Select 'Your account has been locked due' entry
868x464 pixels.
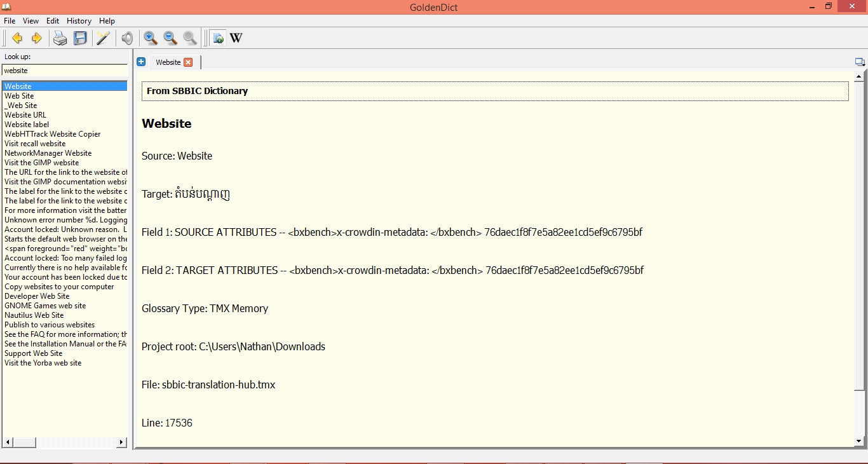(x=65, y=277)
